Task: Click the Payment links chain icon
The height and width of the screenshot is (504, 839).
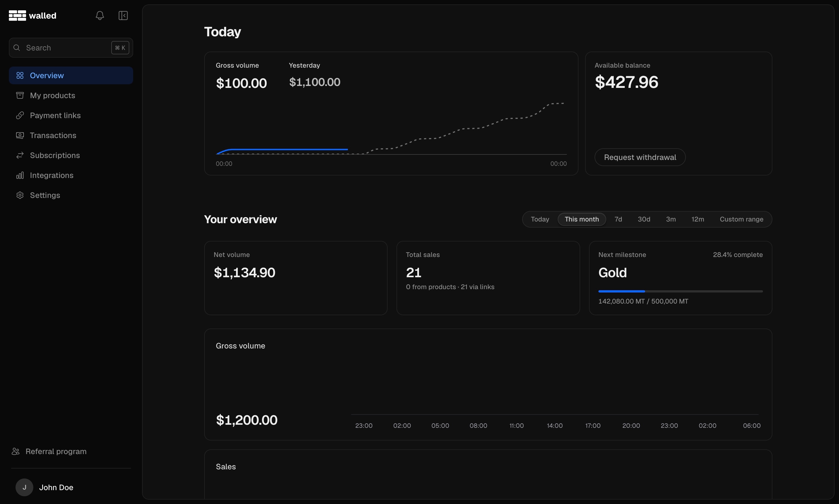Action: 20,116
